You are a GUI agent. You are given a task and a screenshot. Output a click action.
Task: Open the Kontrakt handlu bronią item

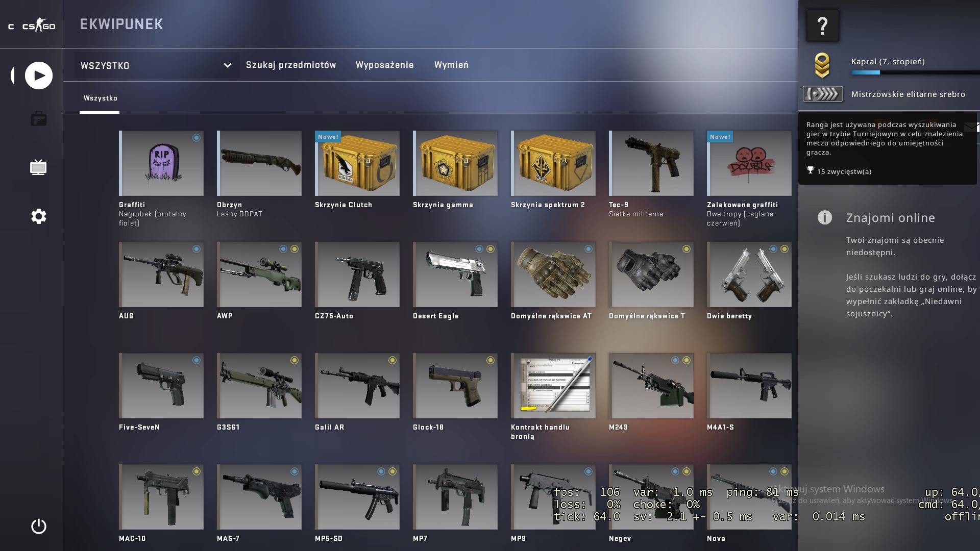(x=553, y=386)
